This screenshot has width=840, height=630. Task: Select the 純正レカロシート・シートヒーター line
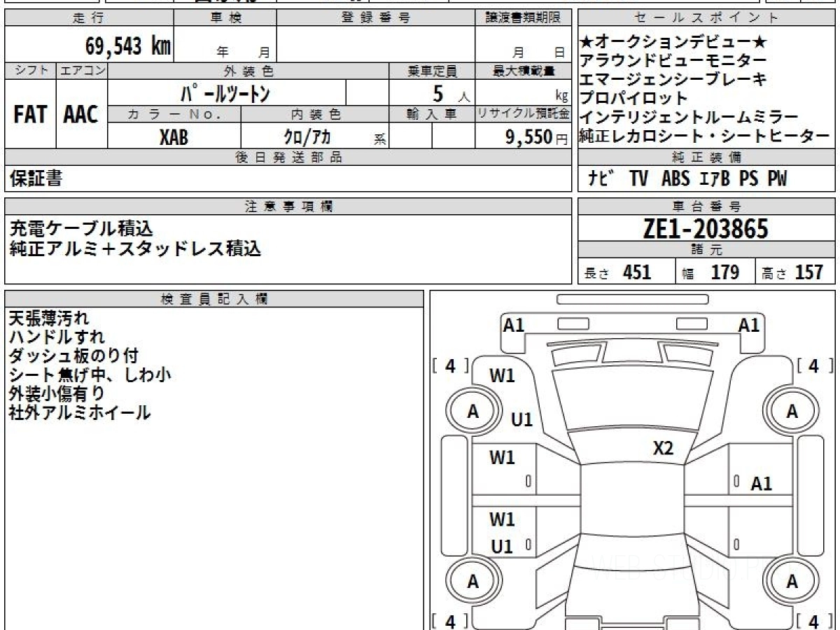click(x=705, y=136)
